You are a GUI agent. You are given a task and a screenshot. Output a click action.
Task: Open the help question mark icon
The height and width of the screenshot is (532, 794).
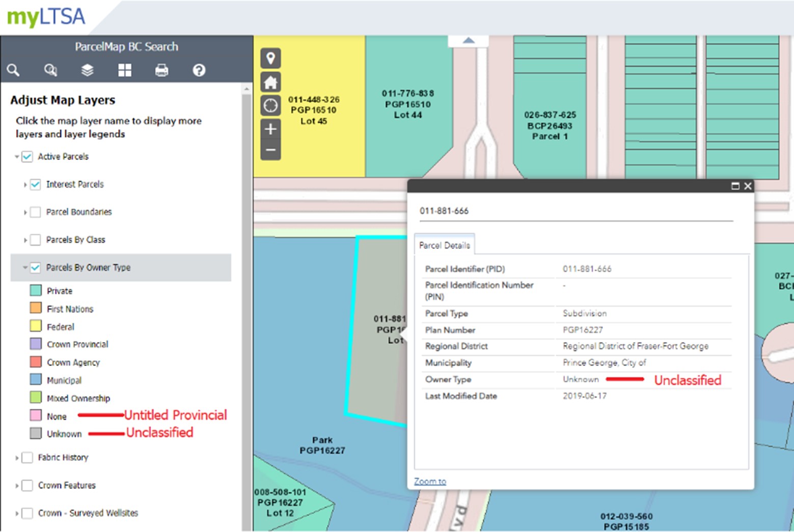pos(199,70)
